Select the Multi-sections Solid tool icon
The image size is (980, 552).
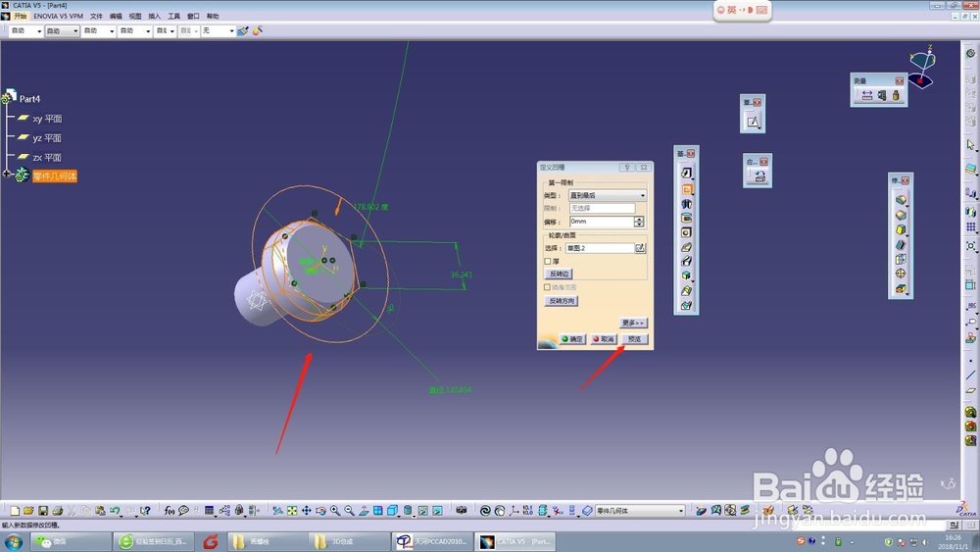(x=686, y=290)
